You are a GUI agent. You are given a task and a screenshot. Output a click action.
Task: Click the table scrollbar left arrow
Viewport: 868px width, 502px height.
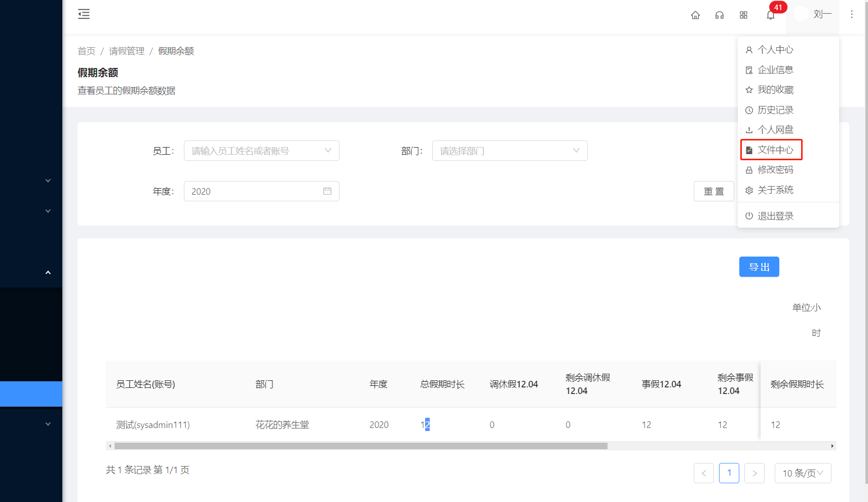(110, 446)
